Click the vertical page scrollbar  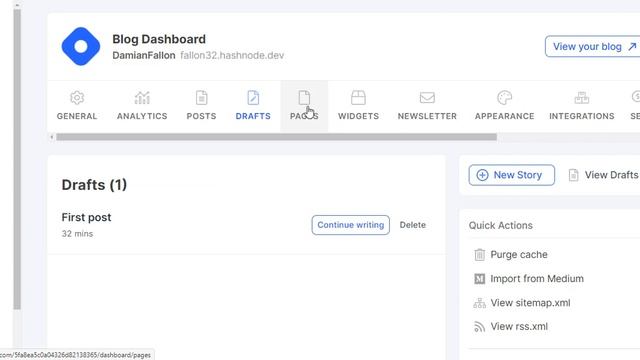pyautogui.click(x=17, y=159)
